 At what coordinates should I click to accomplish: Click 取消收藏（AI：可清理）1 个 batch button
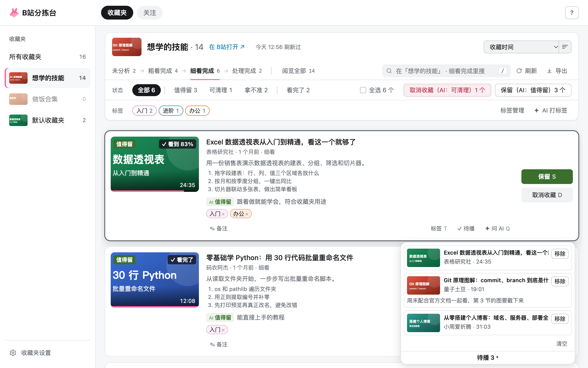point(447,90)
